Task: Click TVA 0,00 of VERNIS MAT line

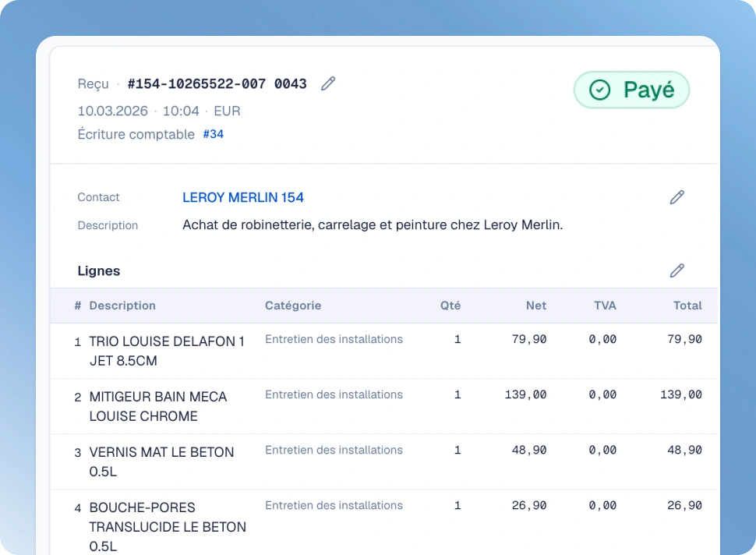Action: point(602,451)
